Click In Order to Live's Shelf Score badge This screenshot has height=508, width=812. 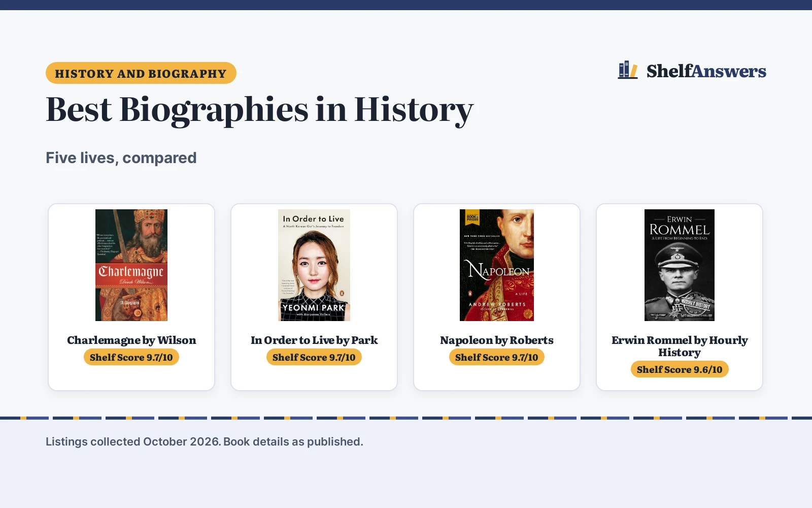[314, 357]
